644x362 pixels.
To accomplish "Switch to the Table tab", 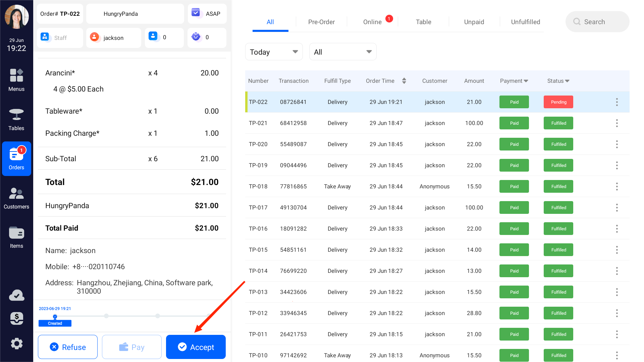I will 423,22.
